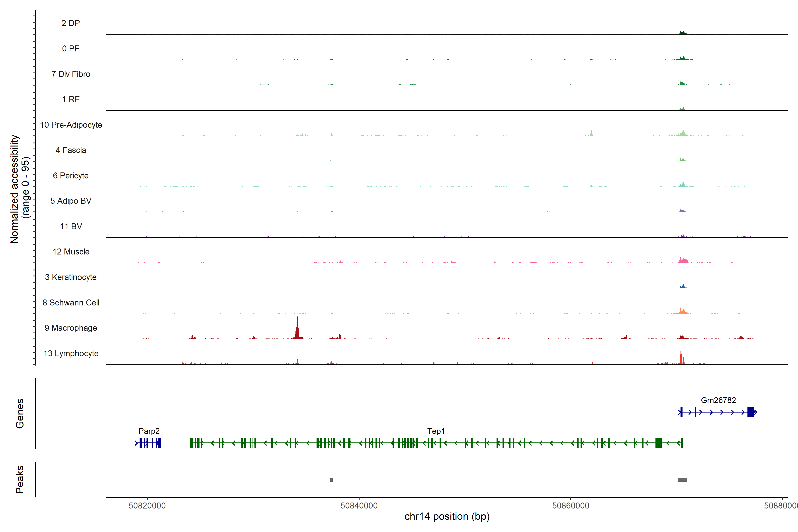Select the 13 Lymphocyte track label
The width and height of the screenshot is (798, 532).
[70, 354]
